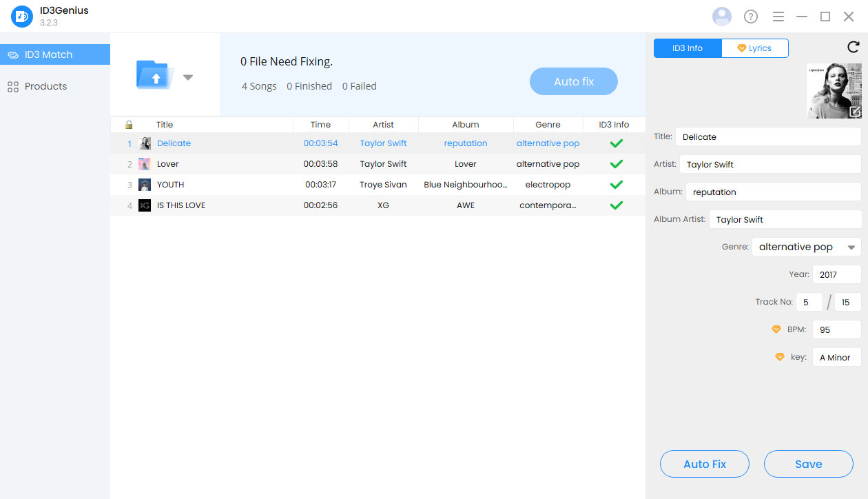Click the premium diamond icon beside key
The width and height of the screenshot is (868, 499).
coord(780,357)
